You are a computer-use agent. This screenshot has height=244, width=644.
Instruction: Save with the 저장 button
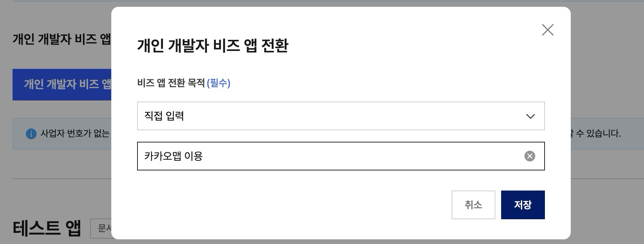click(523, 205)
